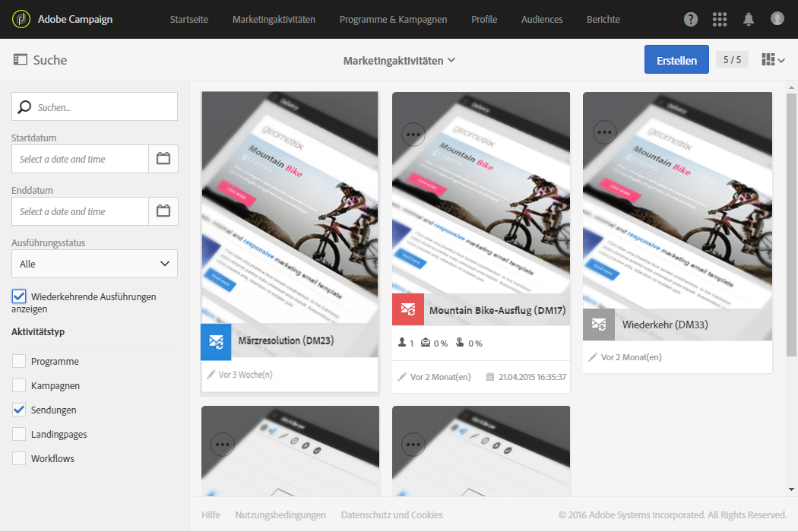The height and width of the screenshot is (532, 798).
Task: Click the scrollbar up arrow
Action: pyautogui.click(x=791, y=87)
